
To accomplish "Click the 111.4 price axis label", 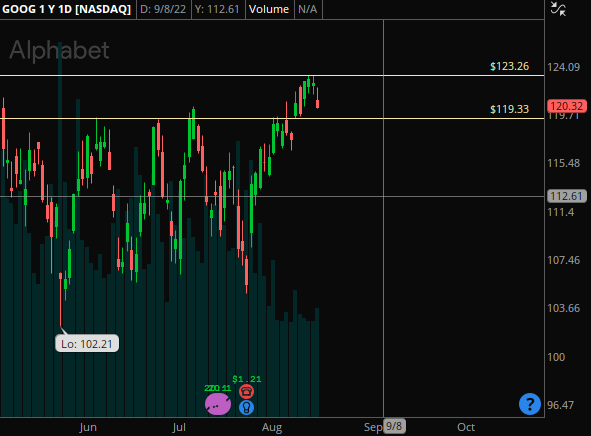I will coord(560,212).
